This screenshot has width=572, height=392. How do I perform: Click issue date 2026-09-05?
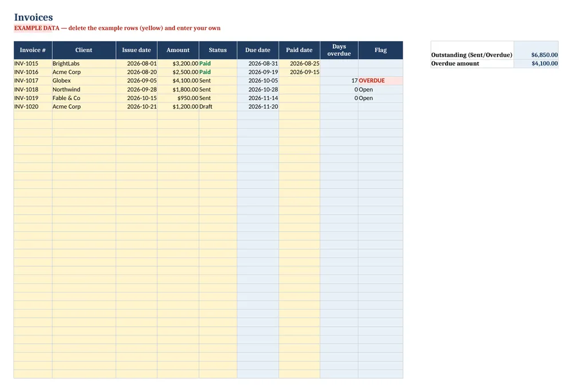click(137, 81)
